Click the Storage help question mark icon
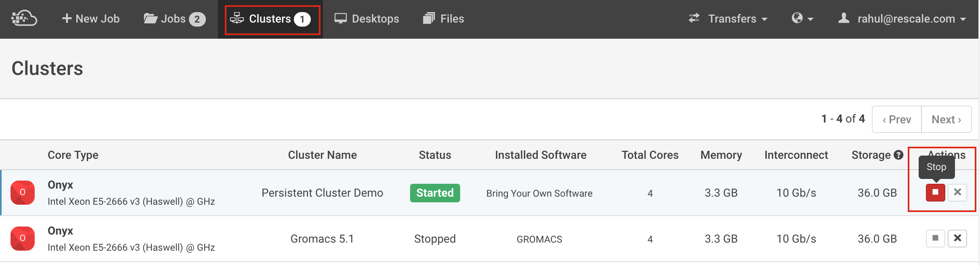 tap(898, 155)
